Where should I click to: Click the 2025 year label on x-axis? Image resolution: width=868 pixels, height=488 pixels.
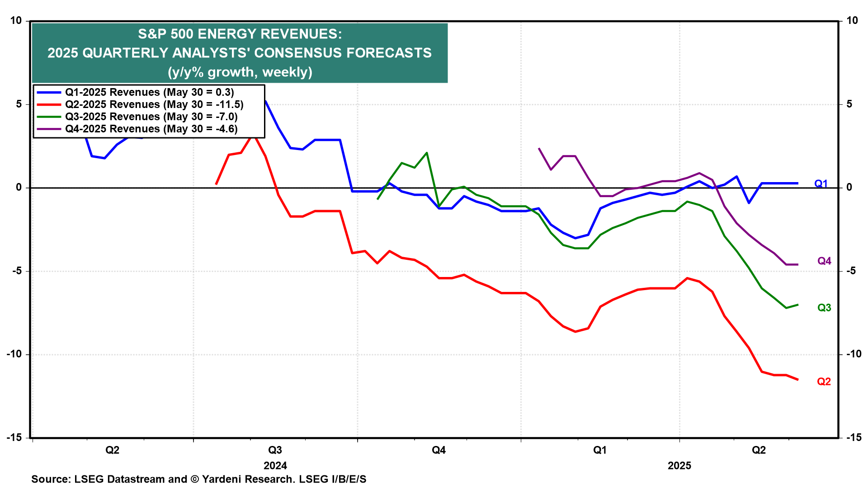[679, 466]
